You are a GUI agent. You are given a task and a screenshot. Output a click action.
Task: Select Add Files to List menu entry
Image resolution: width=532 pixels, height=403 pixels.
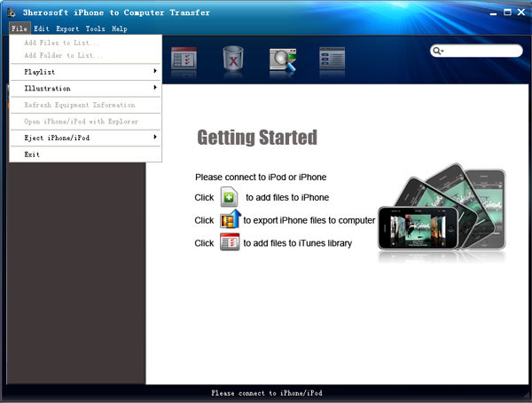click(x=85, y=43)
